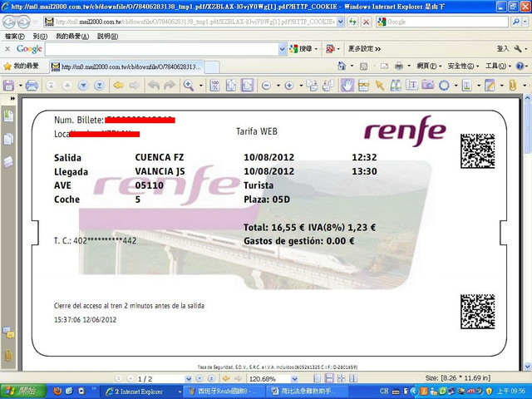This screenshot has height=399, width=532.
Task: Open the 安全性(S) command bar menu
Action: coord(463,66)
